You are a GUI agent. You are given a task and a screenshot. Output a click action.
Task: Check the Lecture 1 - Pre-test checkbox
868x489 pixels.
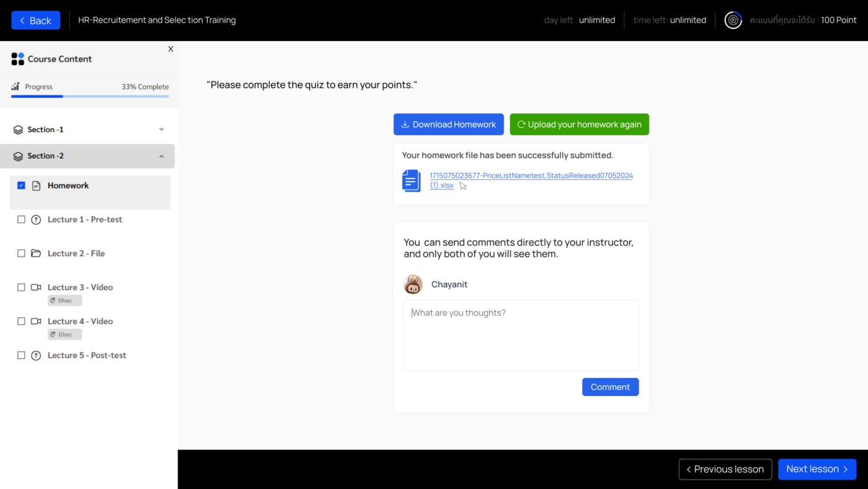(21, 220)
